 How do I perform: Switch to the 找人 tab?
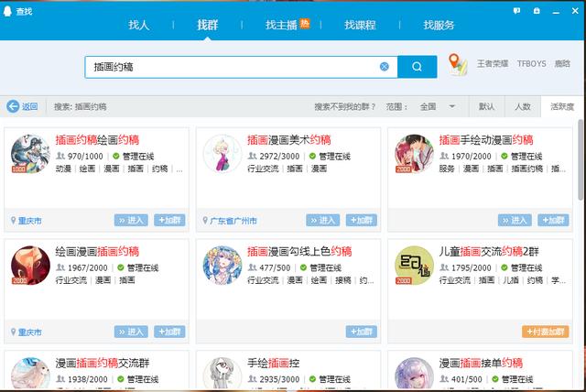pyautogui.click(x=139, y=25)
